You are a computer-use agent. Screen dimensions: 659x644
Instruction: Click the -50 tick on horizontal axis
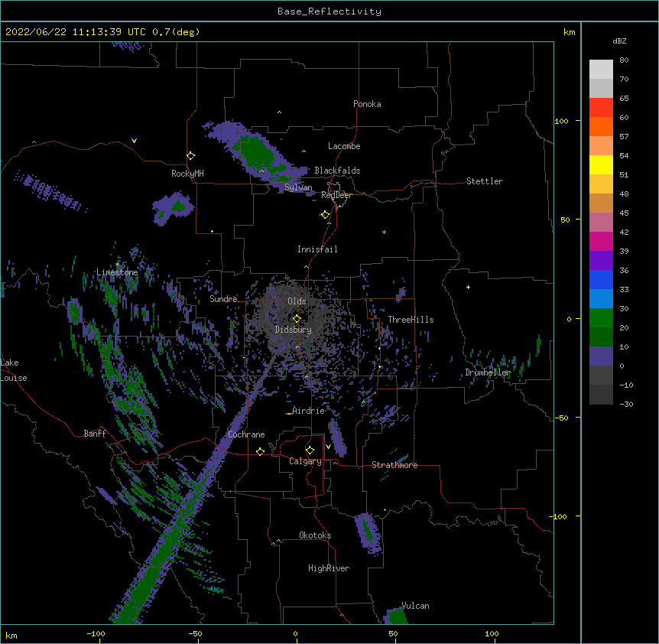(x=195, y=633)
